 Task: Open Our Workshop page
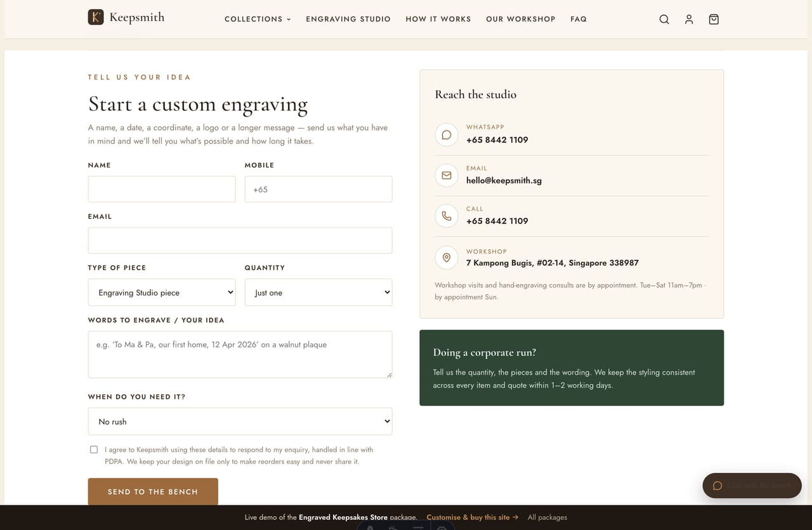[x=521, y=19]
